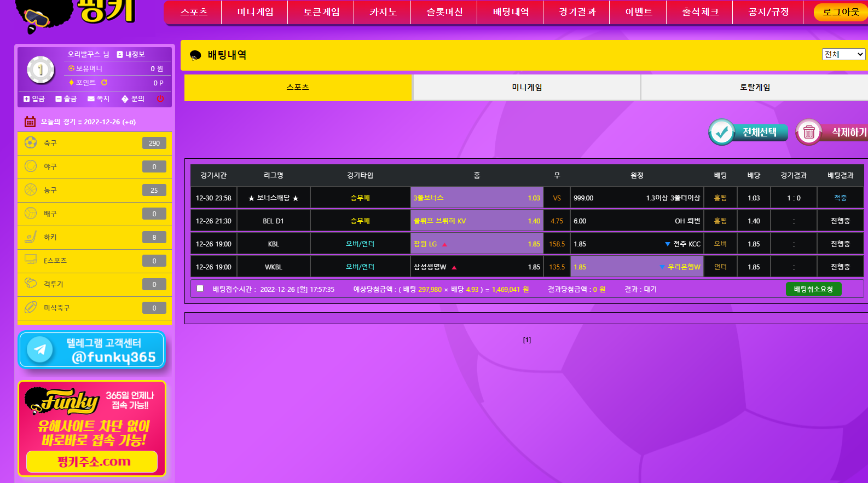
Task: Select the 축구 soccer ball icon
Action: [x=31, y=143]
